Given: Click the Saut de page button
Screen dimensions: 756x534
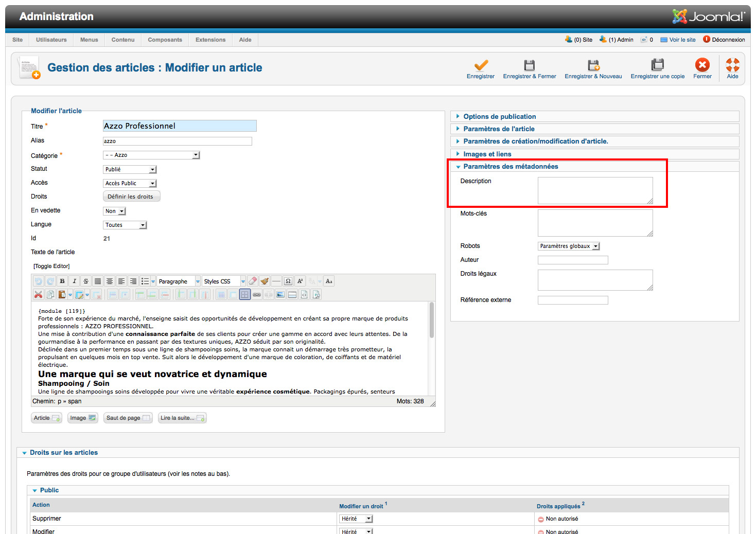Looking at the screenshot, I should click(128, 418).
